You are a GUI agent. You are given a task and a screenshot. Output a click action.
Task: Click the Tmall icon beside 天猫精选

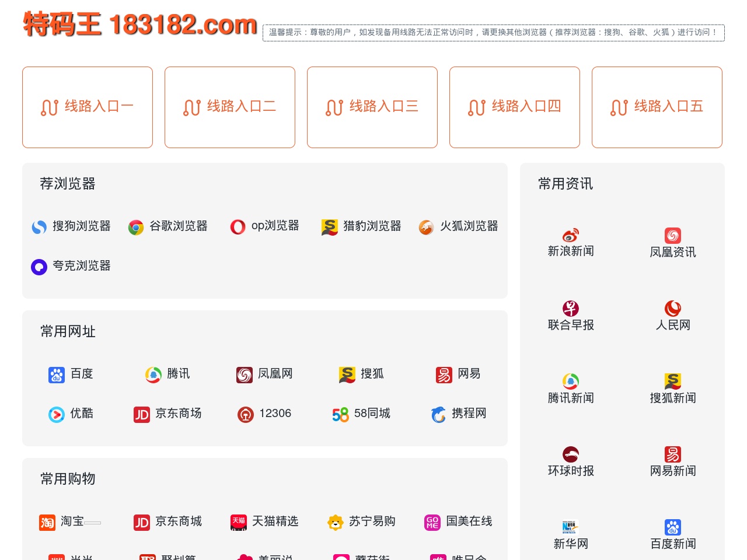click(x=239, y=522)
